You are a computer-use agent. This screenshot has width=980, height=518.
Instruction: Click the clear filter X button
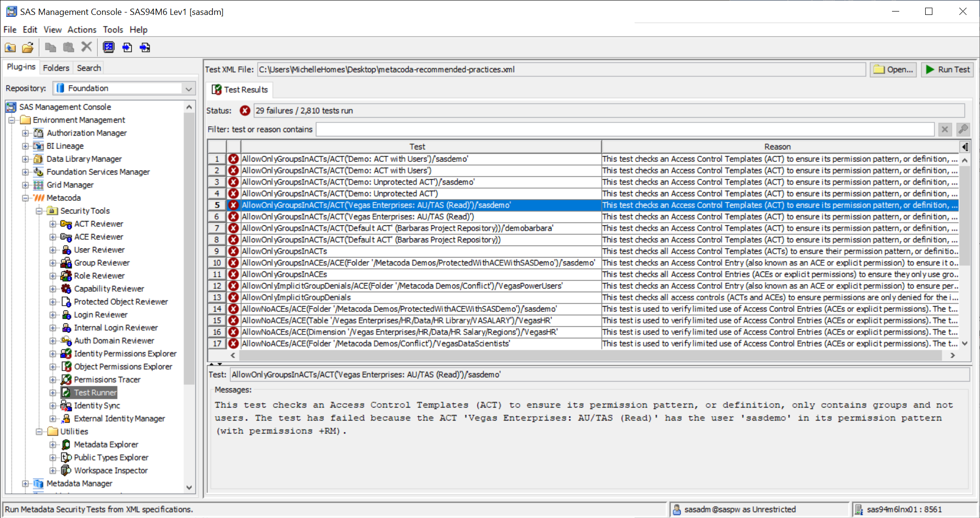click(x=944, y=129)
